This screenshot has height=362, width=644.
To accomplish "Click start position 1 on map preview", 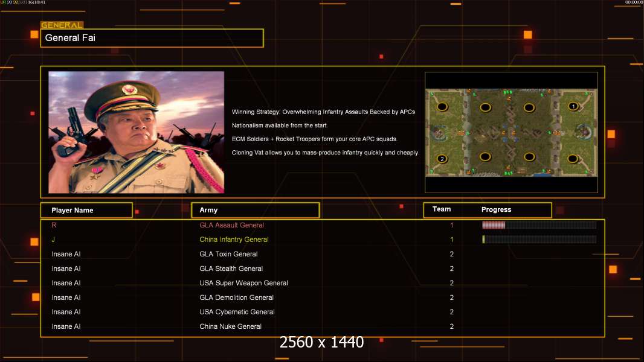I will [x=573, y=106].
